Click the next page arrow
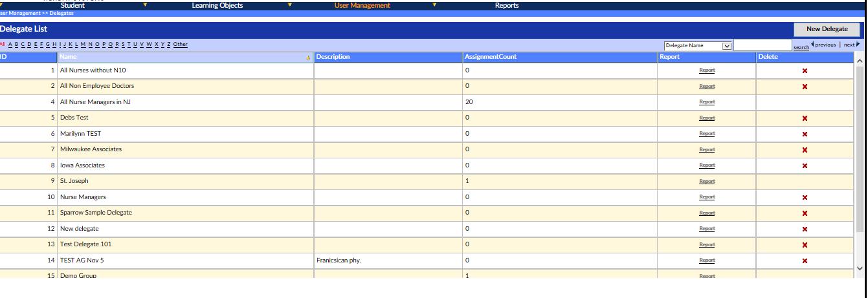 coord(858,45)
